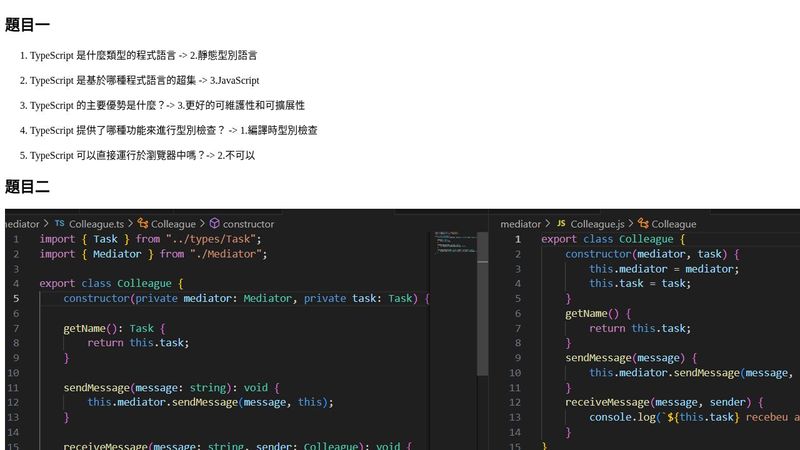
Task: Open Colleague.js breadcrumb item
Action: pyautogui.click(x=597, y=224)
